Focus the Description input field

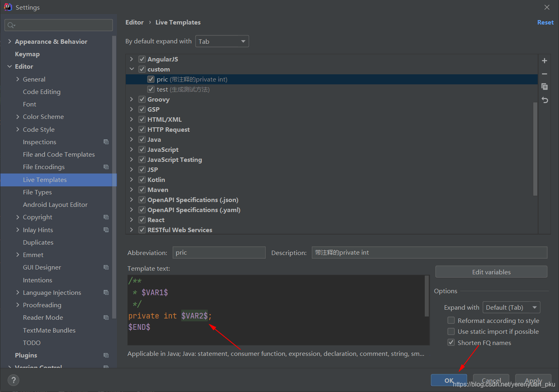pyautogui.click(x=429, y=252)
